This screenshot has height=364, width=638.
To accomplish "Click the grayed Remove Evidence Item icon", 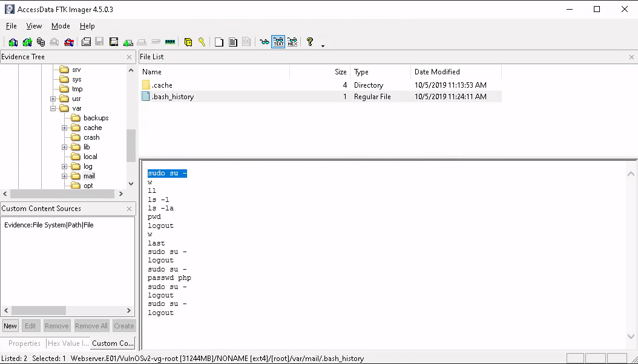I will [54, 42].
